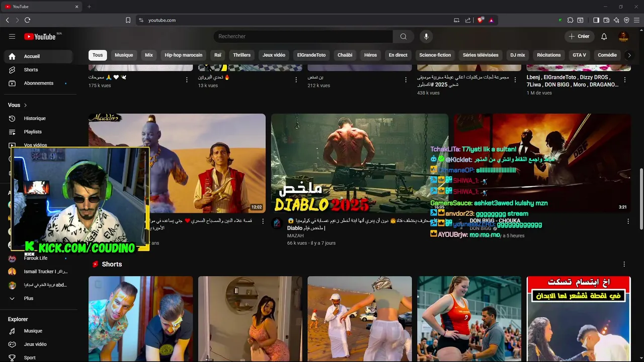Select the Hip-hop marocain filter chip
This screenshot has width=644, height=362.
(x=184, y=55)
